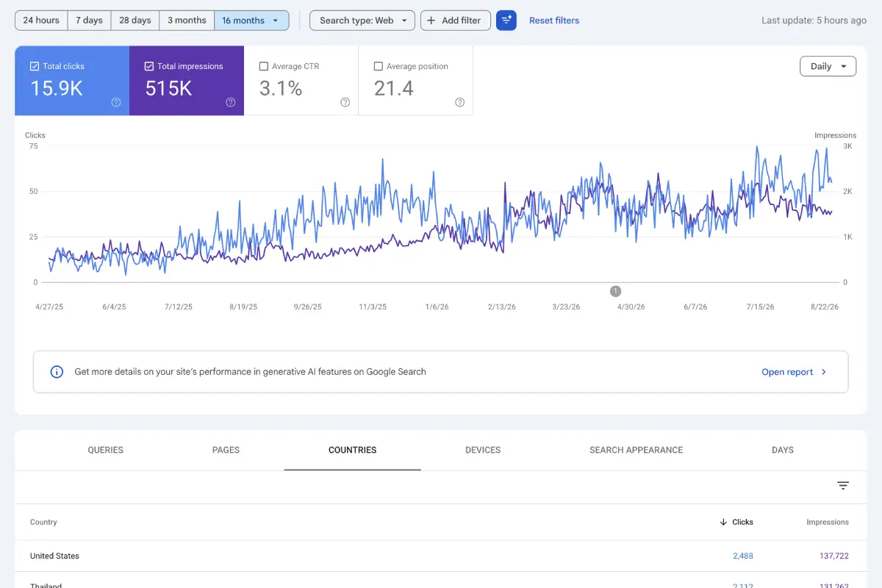882x588 pixels.
Task: Switch to the Queries tab
Action: coord(106,450)
